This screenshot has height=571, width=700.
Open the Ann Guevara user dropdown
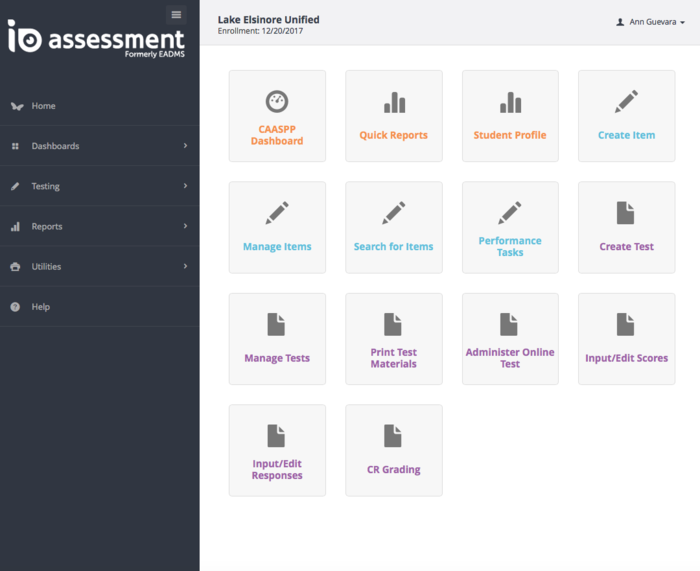click(x=651, y=21)
